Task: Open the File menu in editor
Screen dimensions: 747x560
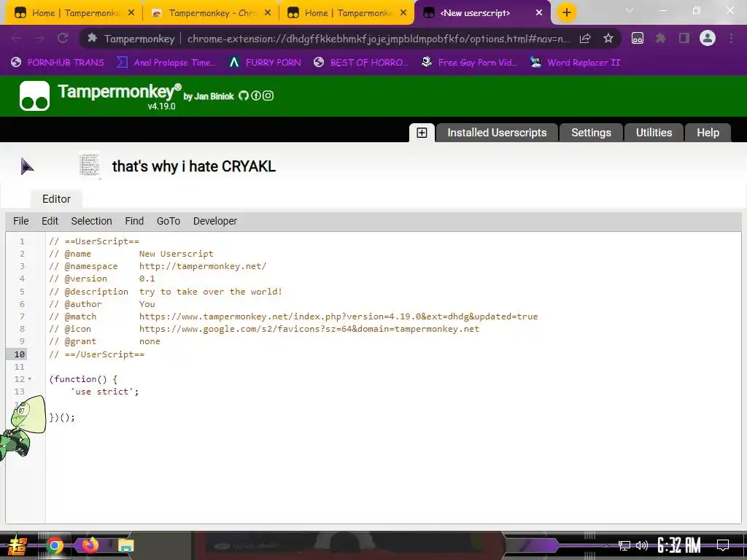Action: pyautogui.click(x=21, y=221)
